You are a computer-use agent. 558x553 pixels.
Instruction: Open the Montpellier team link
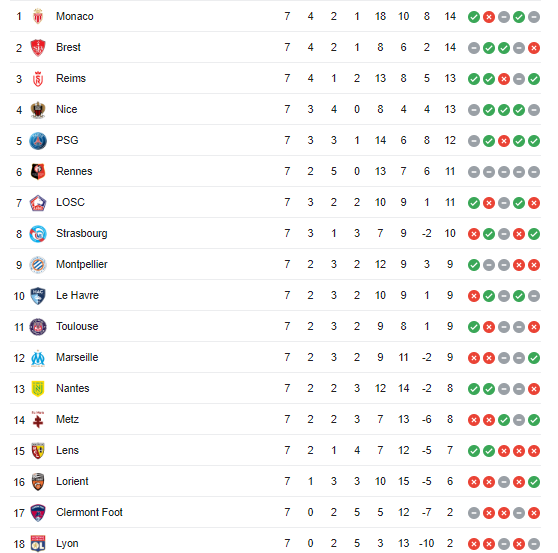point(82,264)
